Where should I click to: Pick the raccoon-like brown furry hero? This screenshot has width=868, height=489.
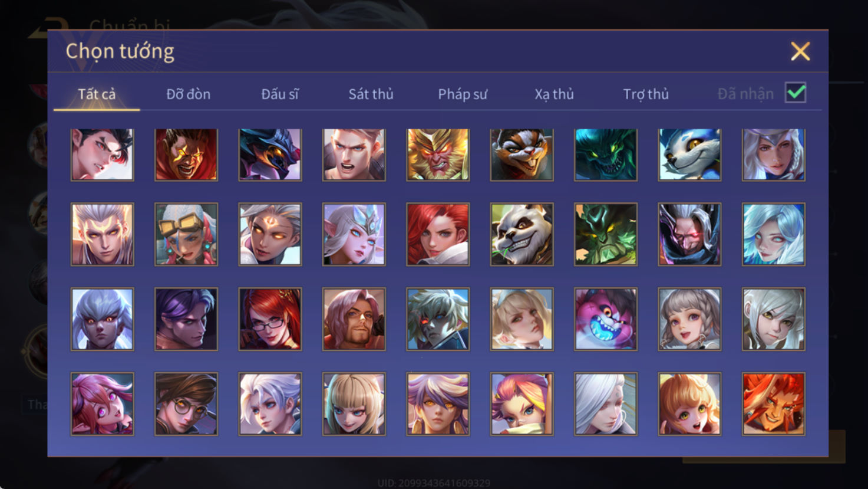click(x=522, y=155)
